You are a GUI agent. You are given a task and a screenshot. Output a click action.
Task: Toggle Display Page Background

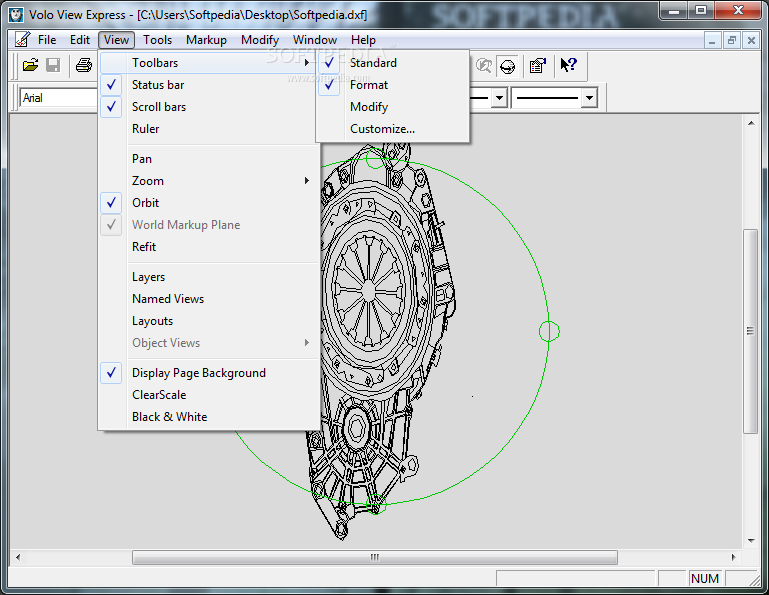(x=210, y=373)
